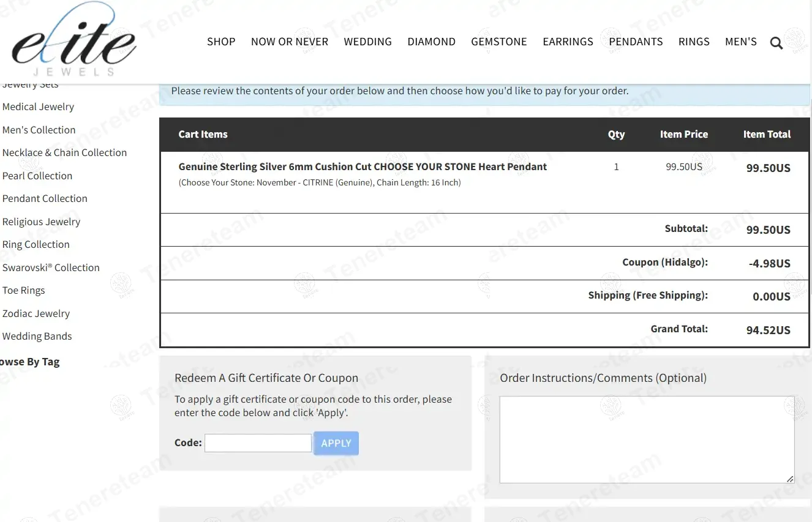The width and height of the screenshot is (812, 522).
Task: Open Pendant Collection category
Action: click(45, 198)
